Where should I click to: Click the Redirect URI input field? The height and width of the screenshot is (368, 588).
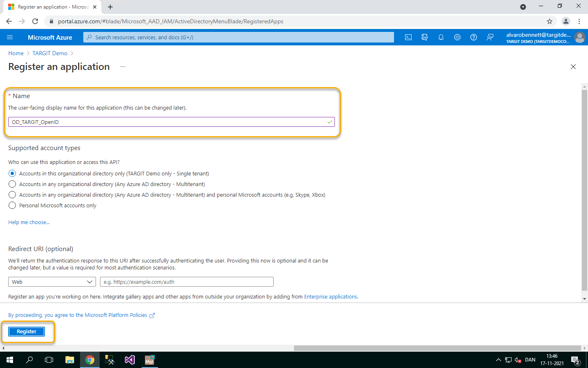click(187, 282)
